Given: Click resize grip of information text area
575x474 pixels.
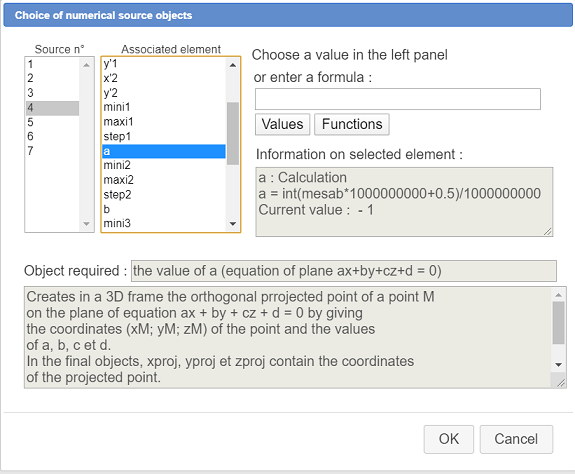Looking at the screenshot, I should click(547, 231).
